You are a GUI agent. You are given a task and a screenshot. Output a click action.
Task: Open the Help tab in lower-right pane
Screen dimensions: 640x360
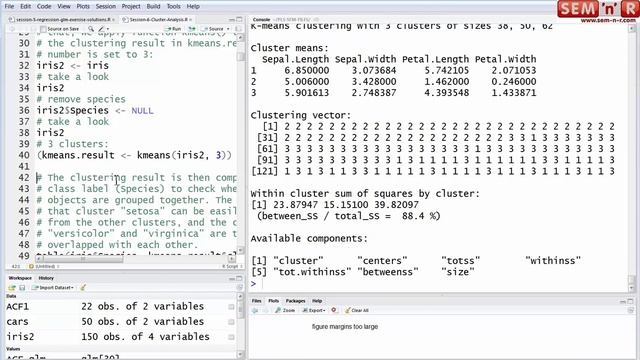[317, 301]
